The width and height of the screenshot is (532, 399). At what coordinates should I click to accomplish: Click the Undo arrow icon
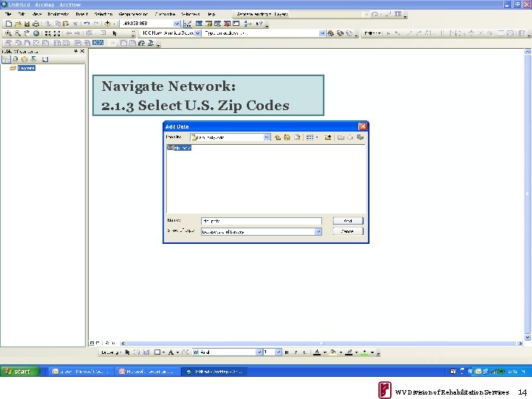click(x=87, y=24)
